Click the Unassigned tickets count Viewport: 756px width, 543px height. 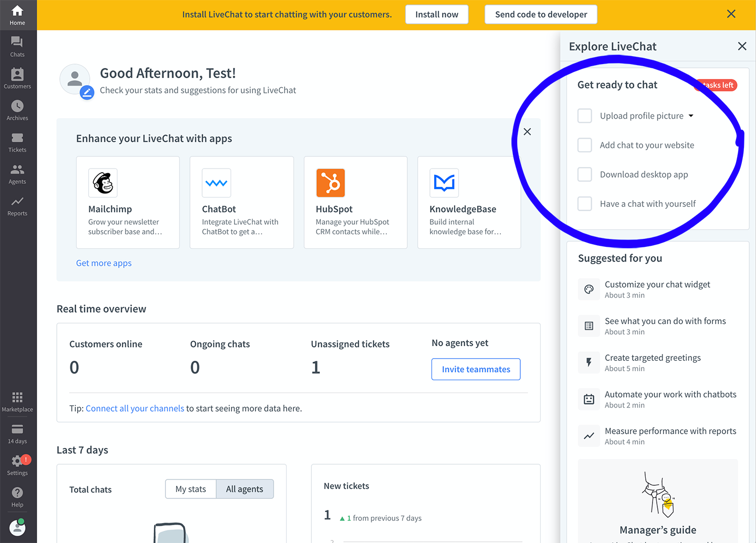point(316,367)
